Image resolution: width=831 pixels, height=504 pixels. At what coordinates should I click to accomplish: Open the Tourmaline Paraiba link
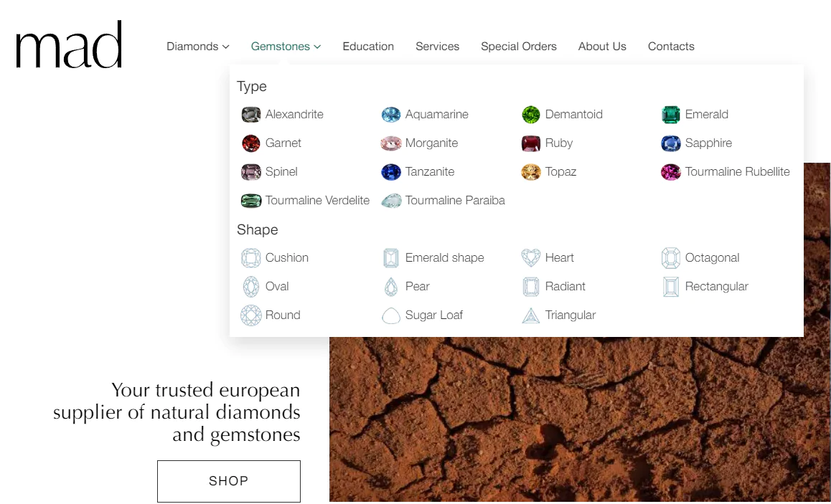(454, 201)
